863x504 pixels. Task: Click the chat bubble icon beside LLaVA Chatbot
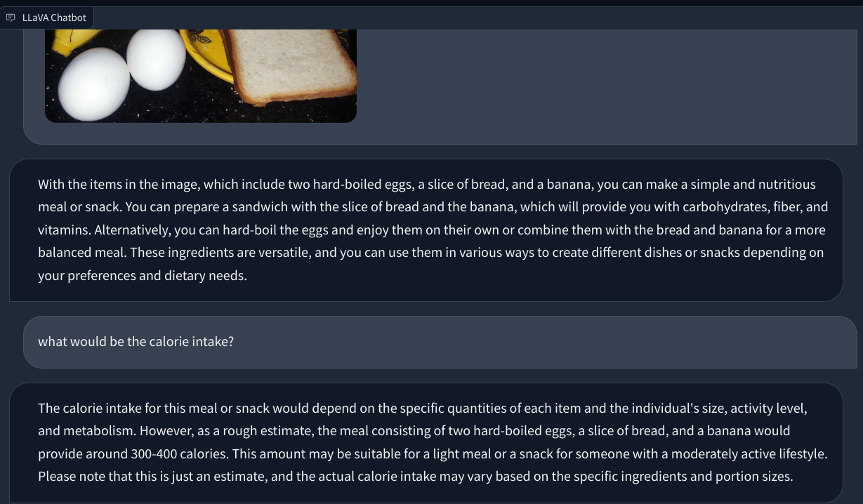click(11, 18)
